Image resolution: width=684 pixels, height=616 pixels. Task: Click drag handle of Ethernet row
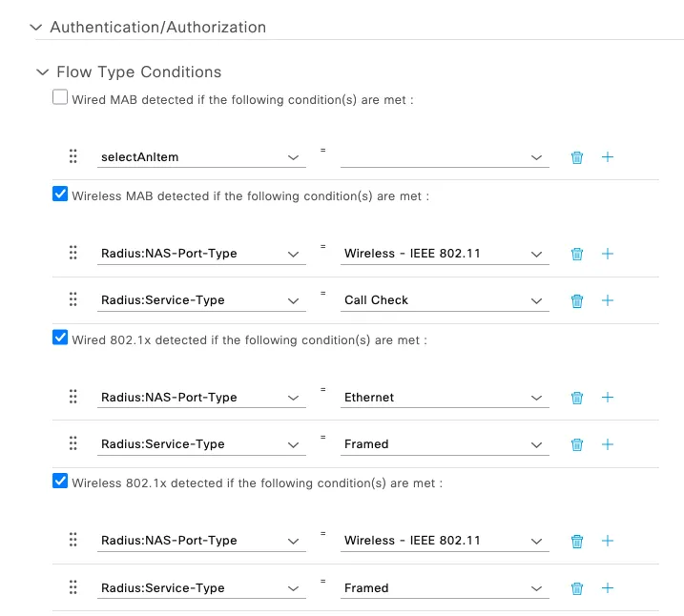73,397
